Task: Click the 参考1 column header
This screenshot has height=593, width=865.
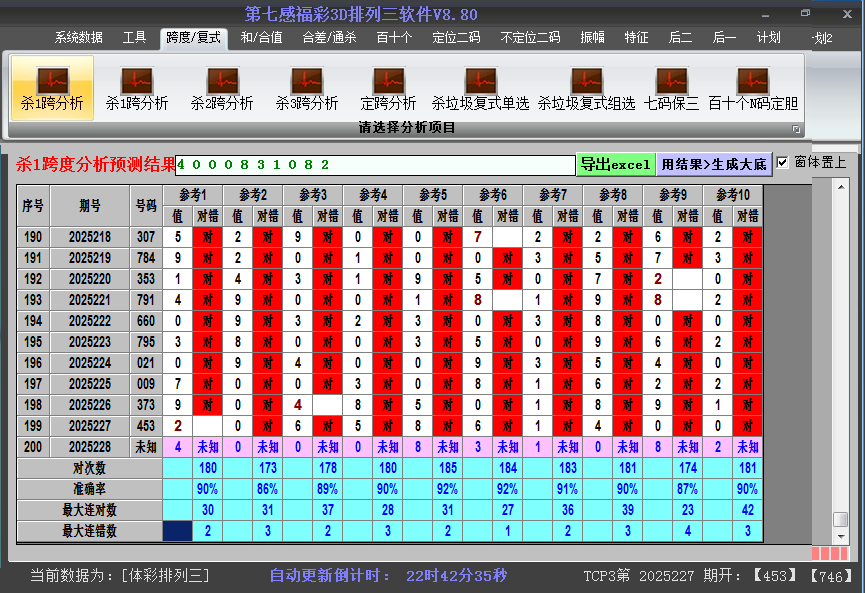Action: (x=193, y=194)
